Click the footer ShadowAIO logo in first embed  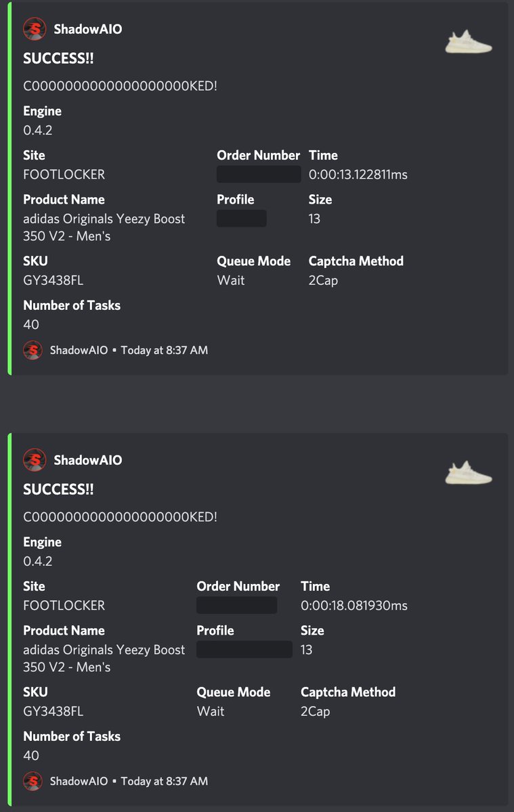(x=33, y=350)
